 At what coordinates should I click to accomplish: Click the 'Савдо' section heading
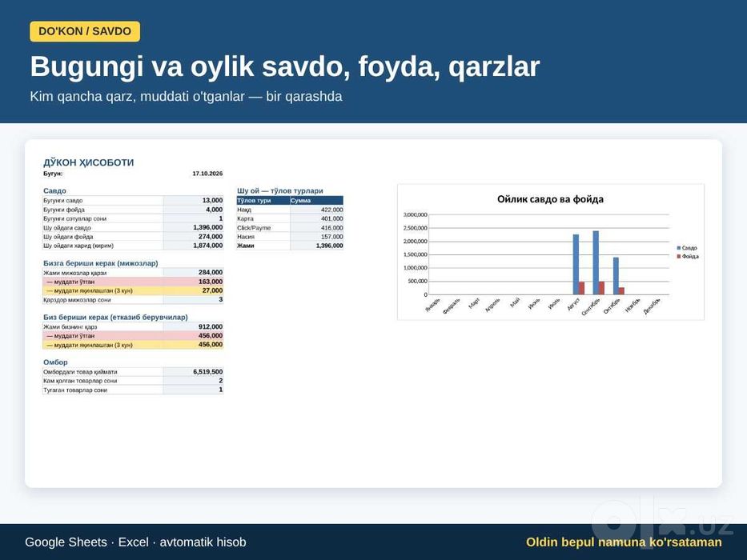(x=54, y=190)
